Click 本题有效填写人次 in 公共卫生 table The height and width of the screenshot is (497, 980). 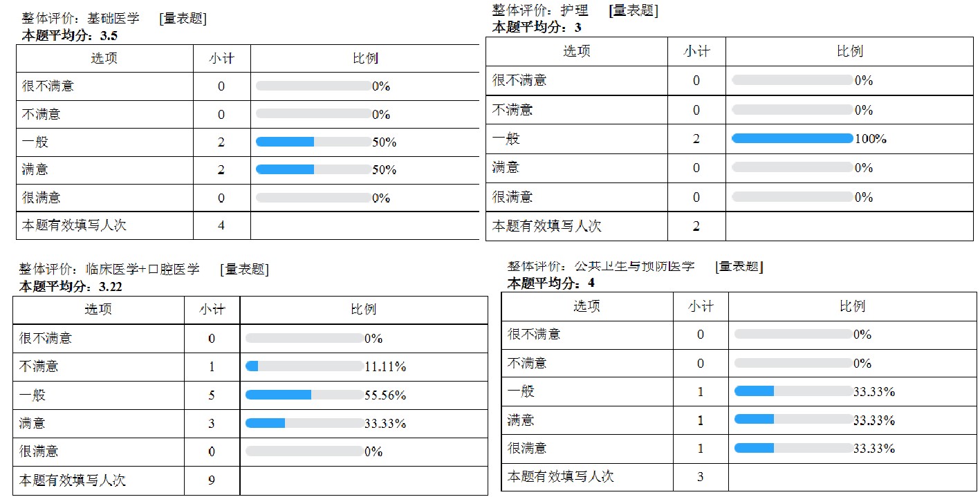click(x=560, y=476)
